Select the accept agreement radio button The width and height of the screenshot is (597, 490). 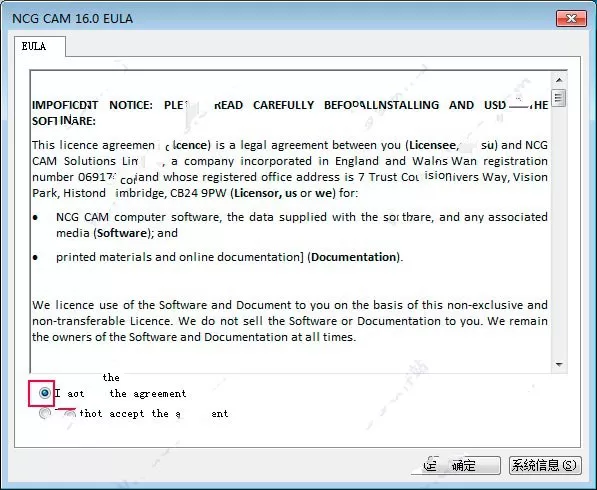click(x=45, y=393)
